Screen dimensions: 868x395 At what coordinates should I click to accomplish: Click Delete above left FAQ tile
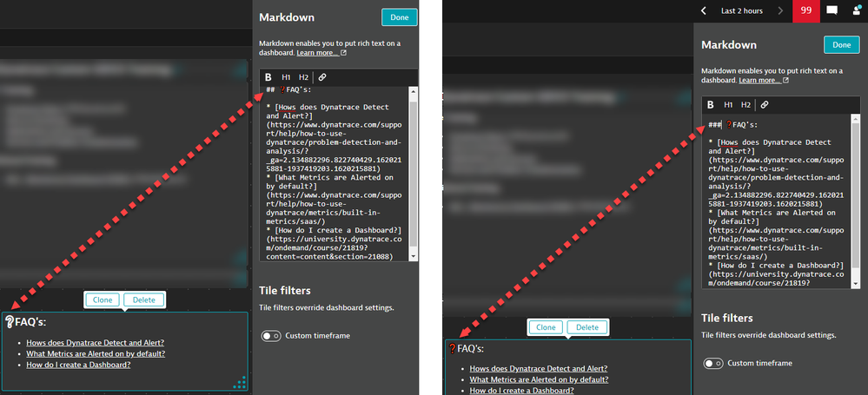144,300
